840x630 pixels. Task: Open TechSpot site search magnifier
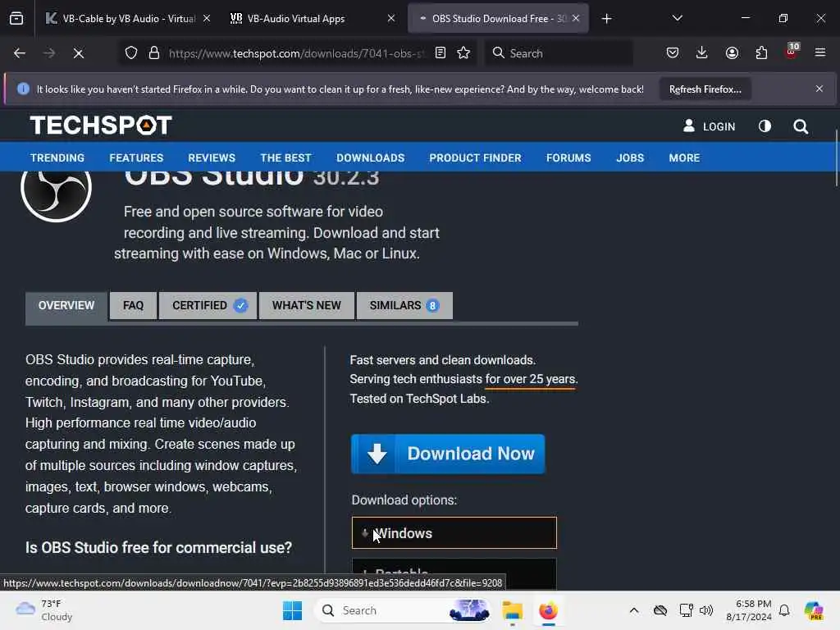coord(801,126)
